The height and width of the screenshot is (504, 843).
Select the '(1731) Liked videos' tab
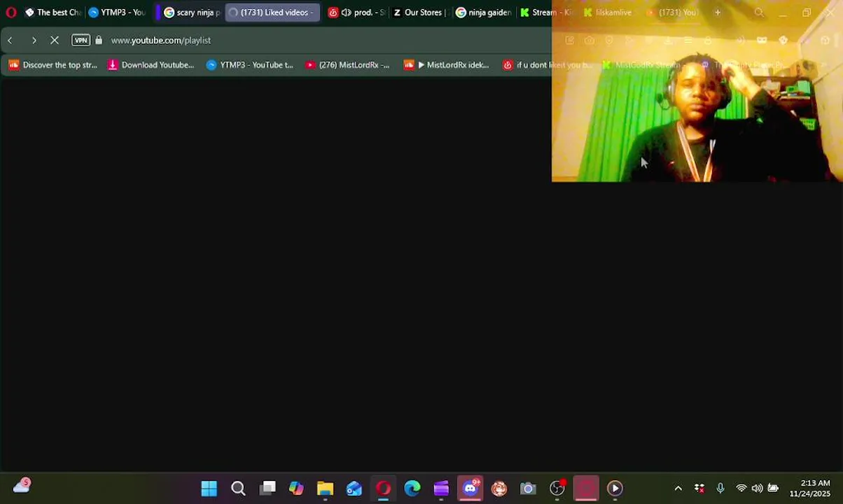point(272,13)
